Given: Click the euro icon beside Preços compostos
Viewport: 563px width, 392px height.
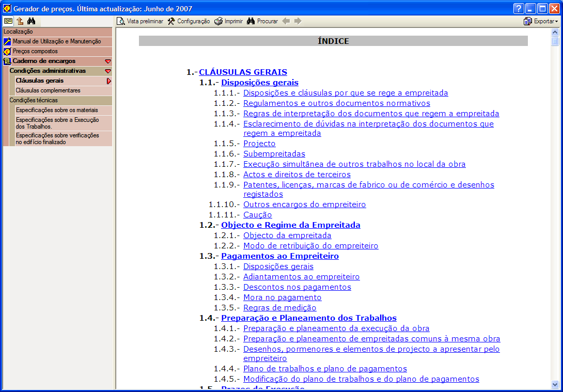Looking at the screenshot, I should [7, 51].
